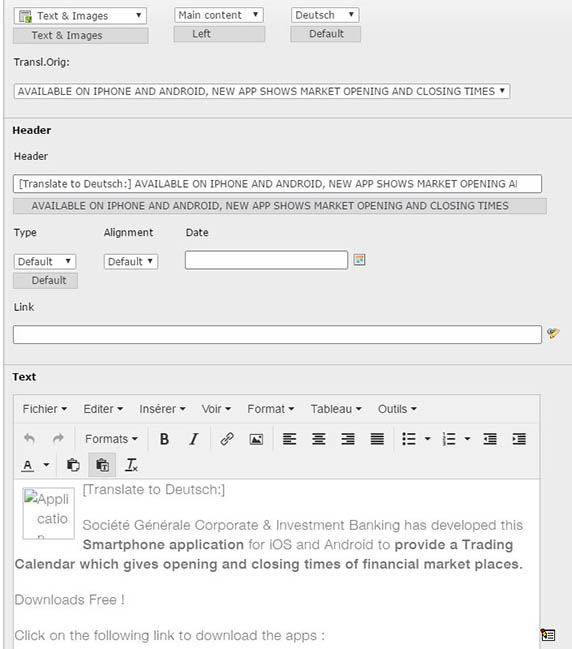This screenshot has width=572, height=649.
Task: Expand numbered list style arrow
Action: [467, 439]
